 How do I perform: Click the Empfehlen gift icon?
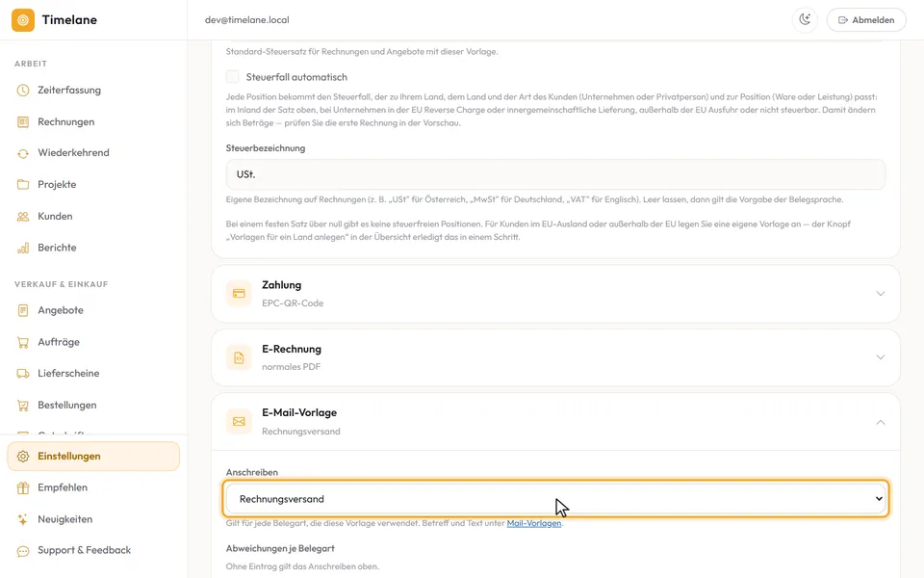coord(23,487)
